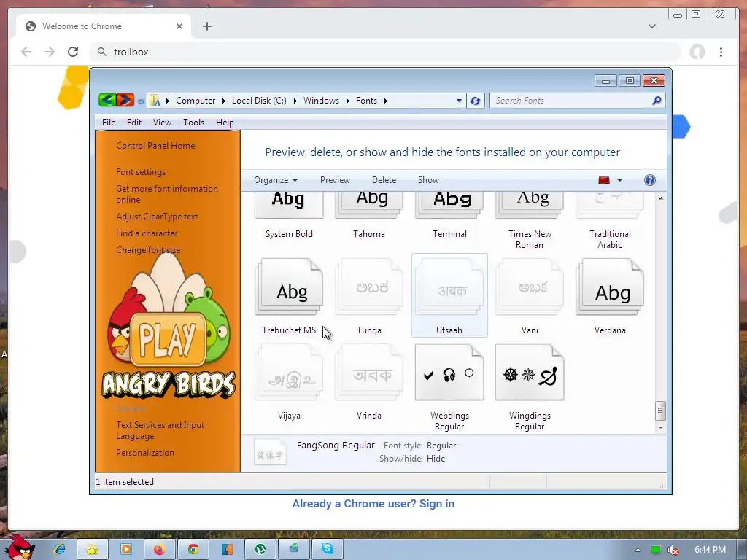This screenshot has height=560, width=747.
Task: Select the Webdings Regular font icon
Action: tap(449, 373)
